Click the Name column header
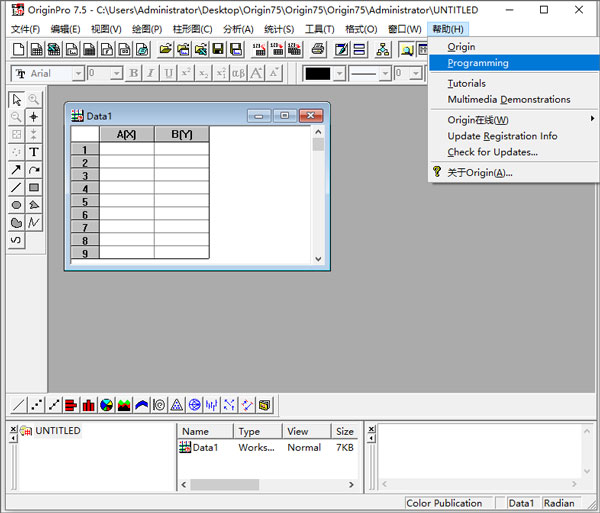 click(x=205, y=431)
